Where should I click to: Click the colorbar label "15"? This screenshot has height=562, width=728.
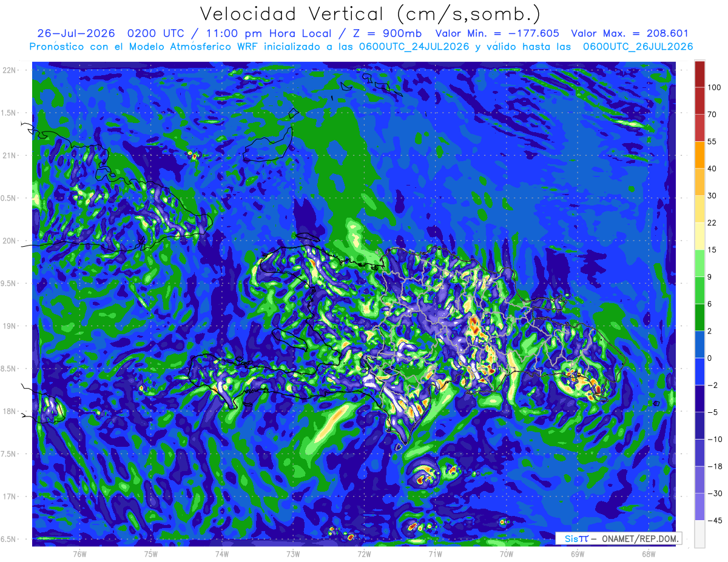click(x=712, y=250)
